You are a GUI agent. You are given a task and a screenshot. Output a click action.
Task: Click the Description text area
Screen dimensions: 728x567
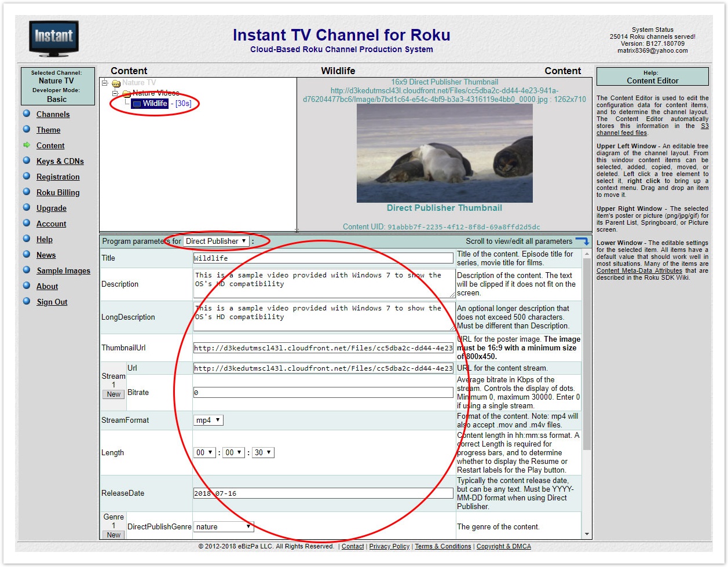324,284
